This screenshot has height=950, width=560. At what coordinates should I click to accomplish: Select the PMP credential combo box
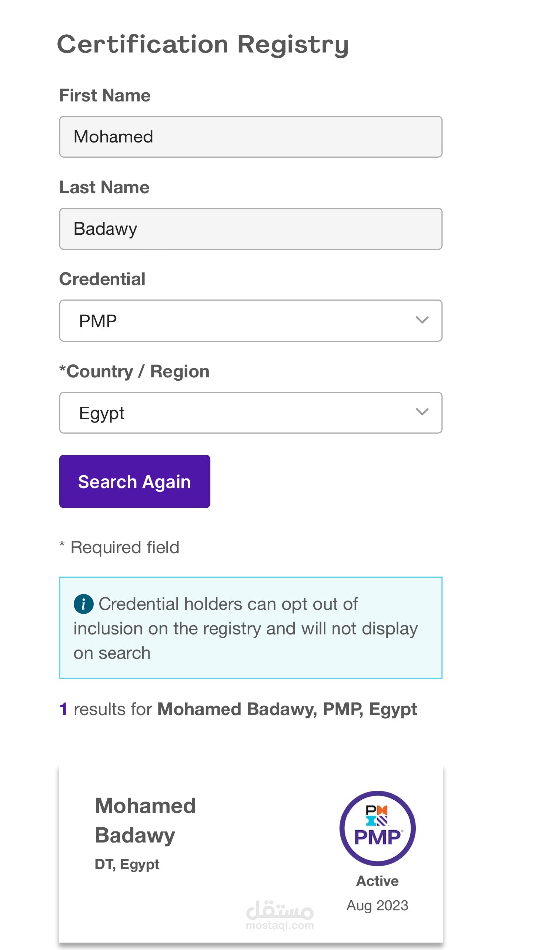point(250,320)
